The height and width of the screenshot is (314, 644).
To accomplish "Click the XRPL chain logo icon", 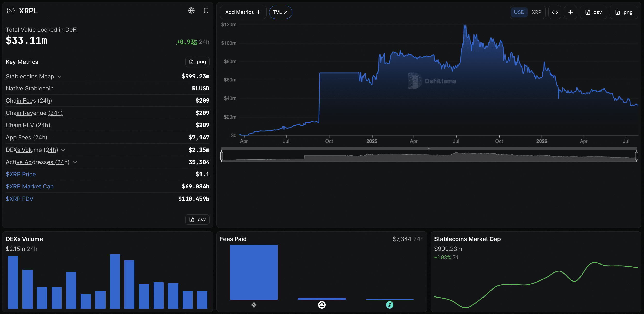I will pos(11,11).
